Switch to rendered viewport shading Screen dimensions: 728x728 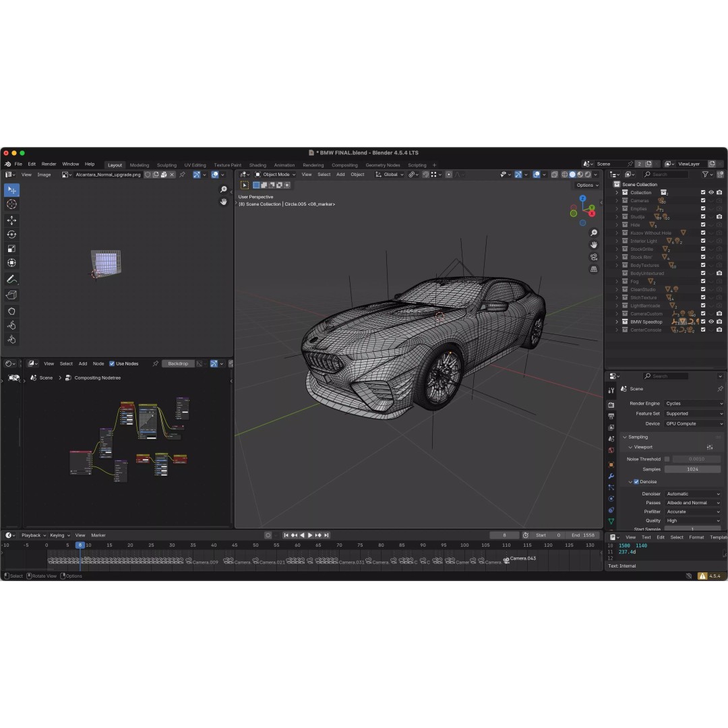[x=588, y=175]
